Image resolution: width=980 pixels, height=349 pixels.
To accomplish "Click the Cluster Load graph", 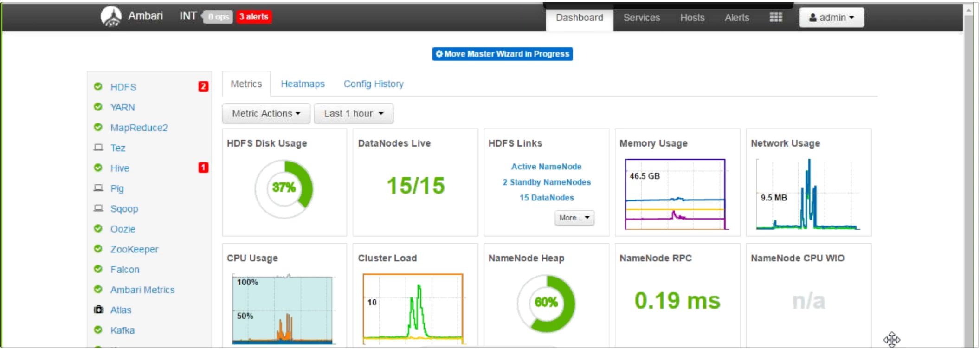I will (413, 308).
